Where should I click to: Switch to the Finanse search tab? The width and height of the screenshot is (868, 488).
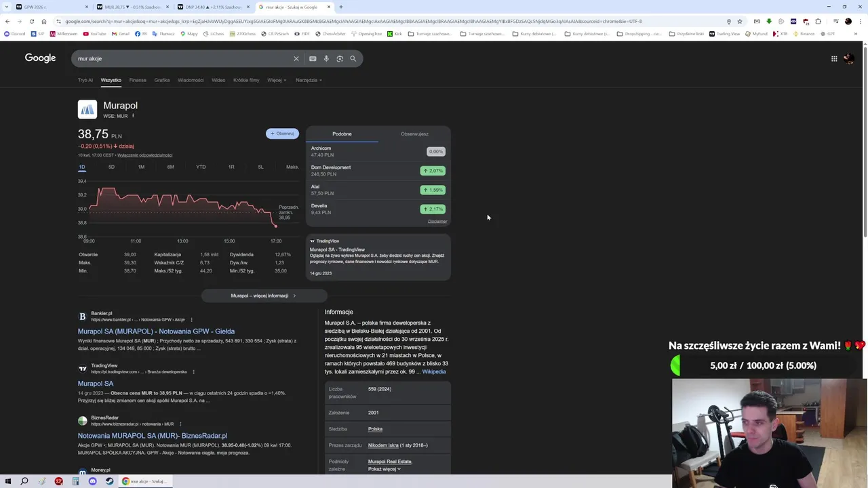138,80
